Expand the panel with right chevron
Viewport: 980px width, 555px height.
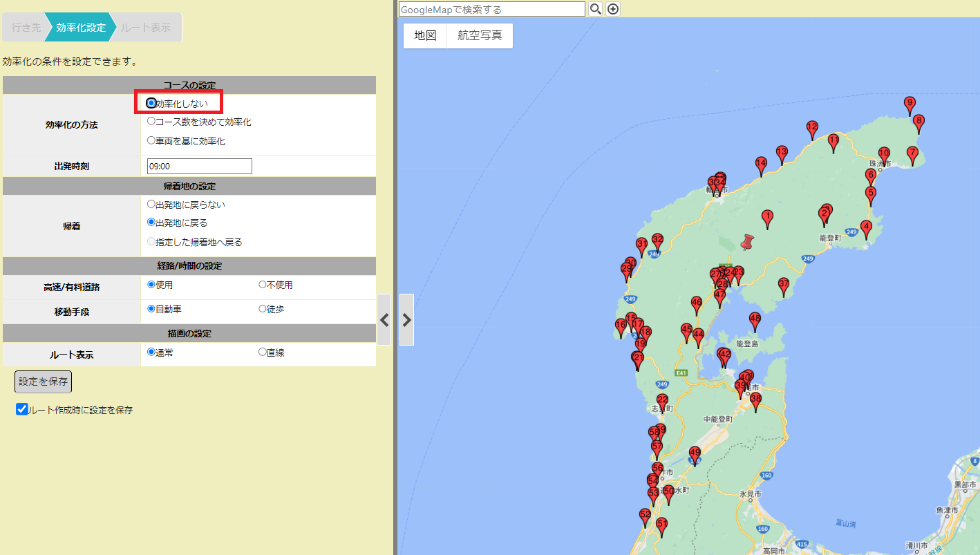coord(406,319)
